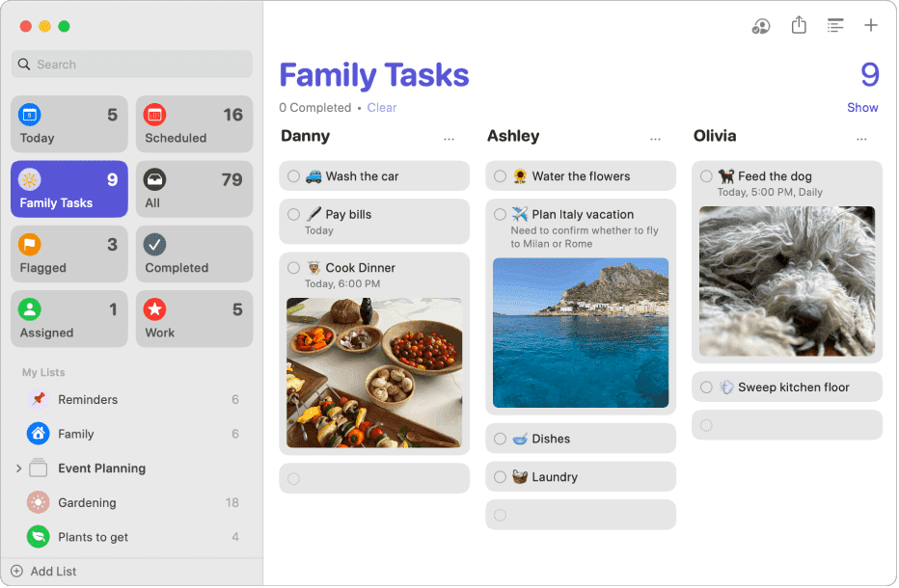This screenshot has width=899, height=588.
Task: Open Olivia's column menu
Action: 861,137
